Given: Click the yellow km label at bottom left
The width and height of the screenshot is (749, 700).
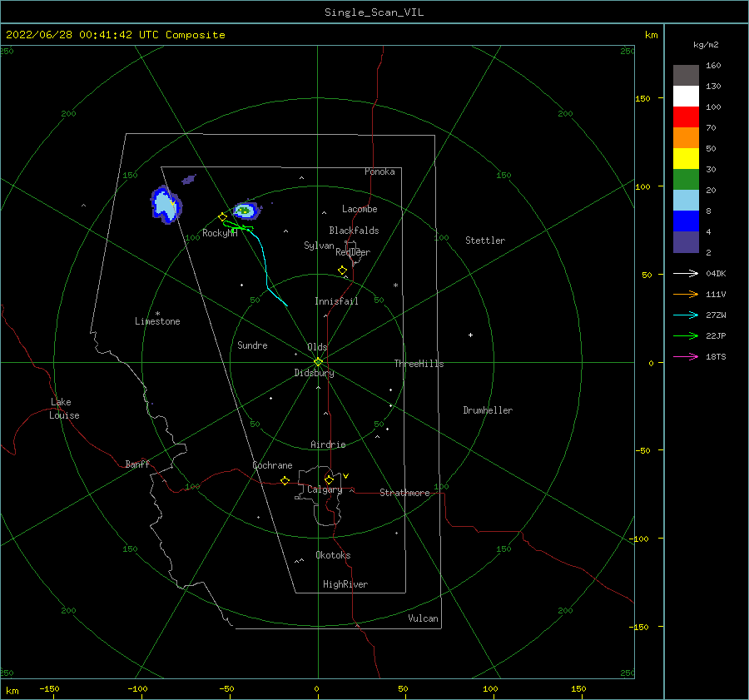Looking at the screenshot, I should pos(12,691).
